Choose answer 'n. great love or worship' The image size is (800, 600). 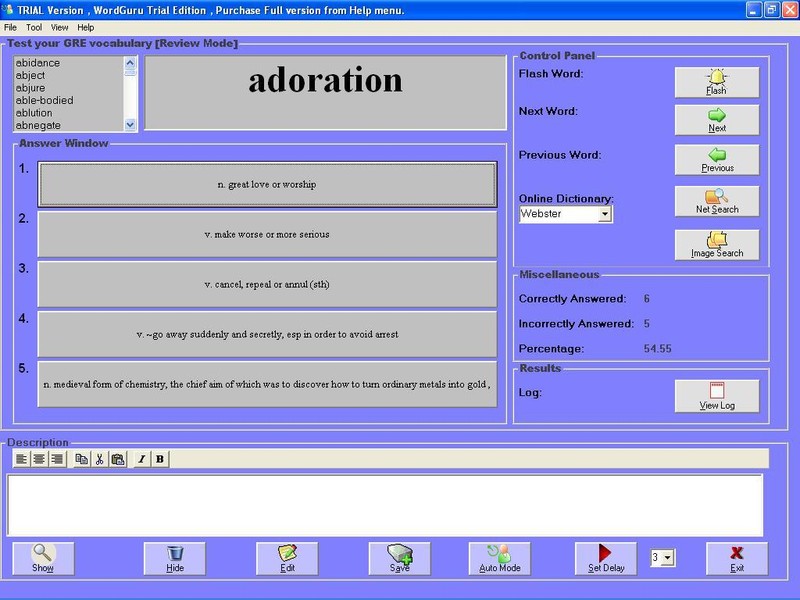267,184
